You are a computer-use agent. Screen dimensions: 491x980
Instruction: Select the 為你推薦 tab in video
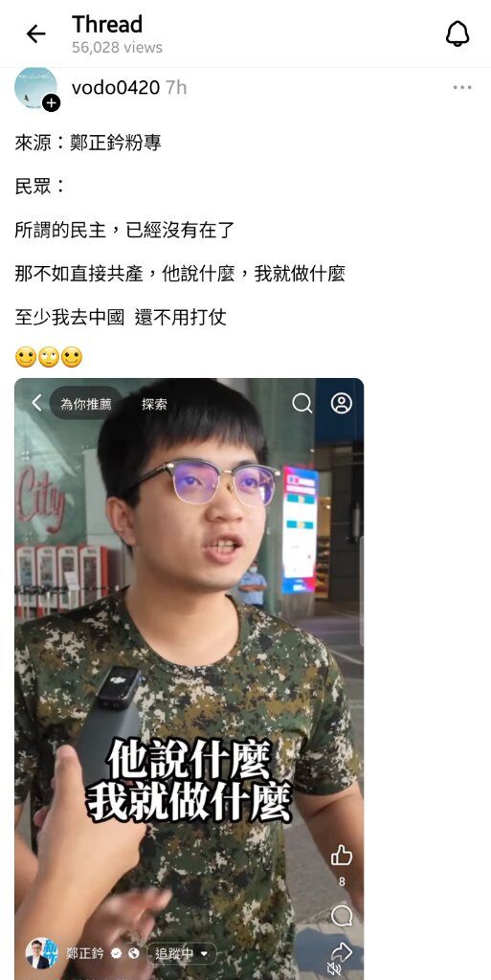click(x=85, y=404)
